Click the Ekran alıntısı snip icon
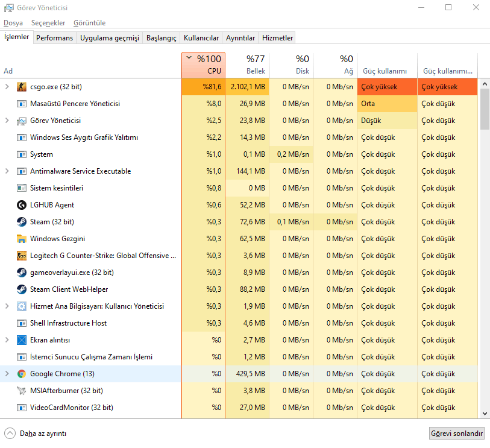 click(21, 340)
